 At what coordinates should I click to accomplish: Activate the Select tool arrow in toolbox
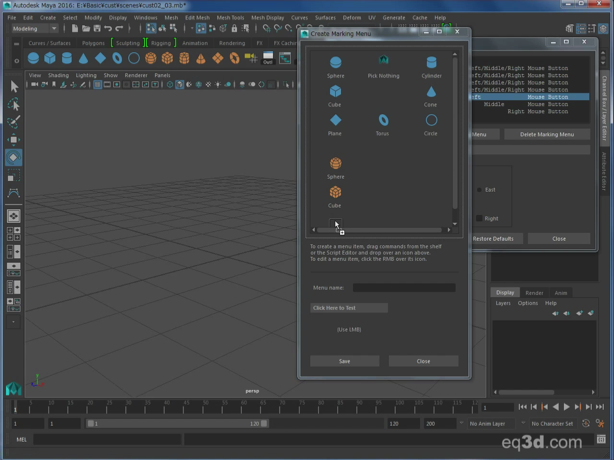click(x=14, y=87)
